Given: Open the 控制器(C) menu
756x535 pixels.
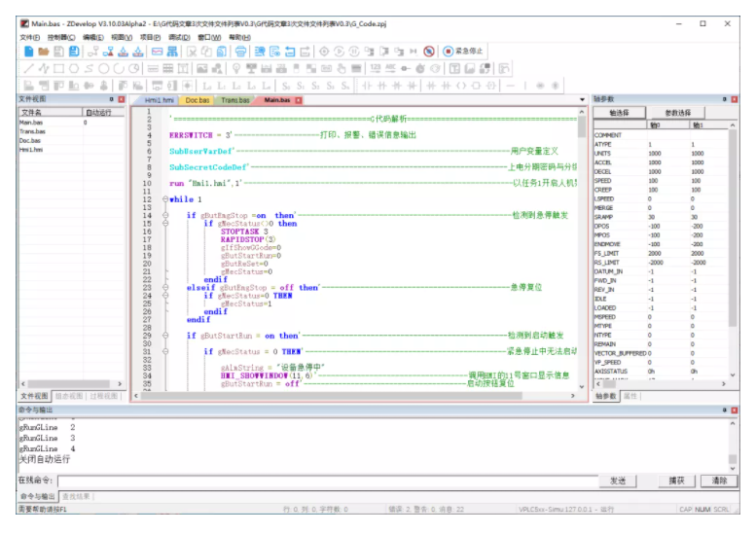Looking at the screenshot, I should [x=61, y=37].
